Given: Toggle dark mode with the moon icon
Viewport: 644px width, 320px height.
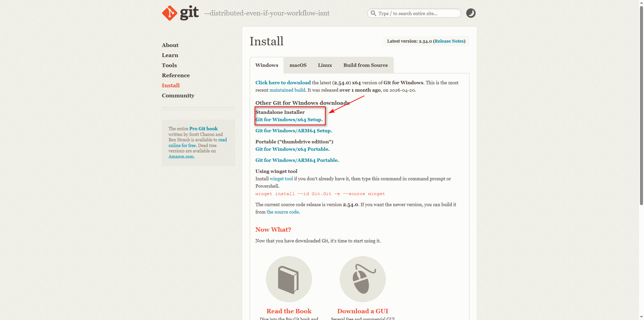Looking at the screenshot, I should point(471,13).
